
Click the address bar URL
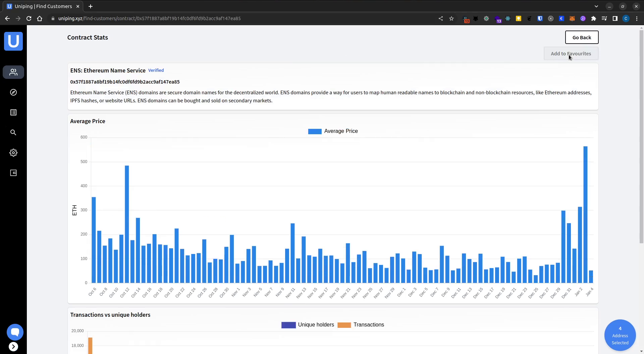click(149, 18)
